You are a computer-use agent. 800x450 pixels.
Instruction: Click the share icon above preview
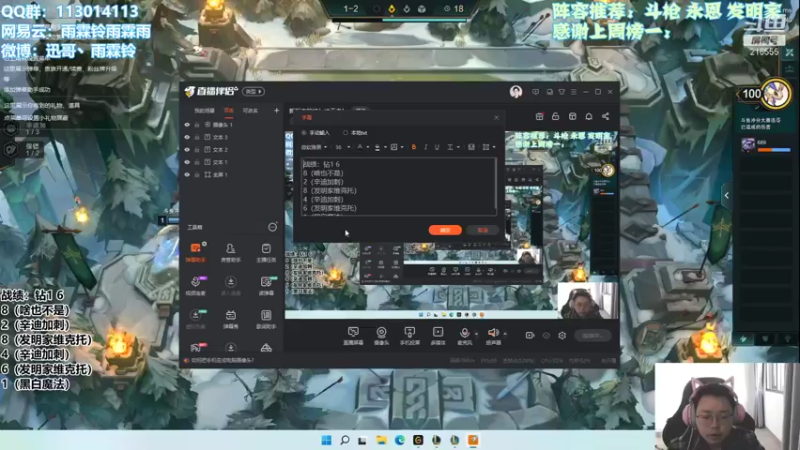[x=606, y=116]
